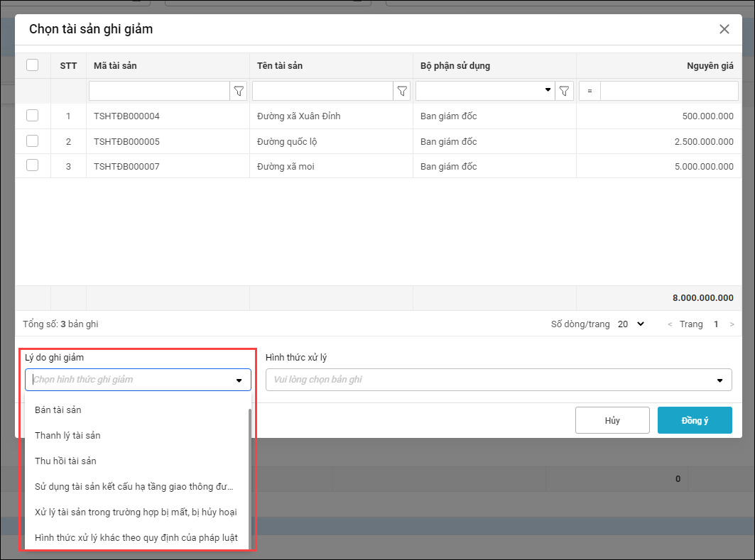
Task: Pick the Thu hồi tài sản option
Action: (x=65, y=461)
